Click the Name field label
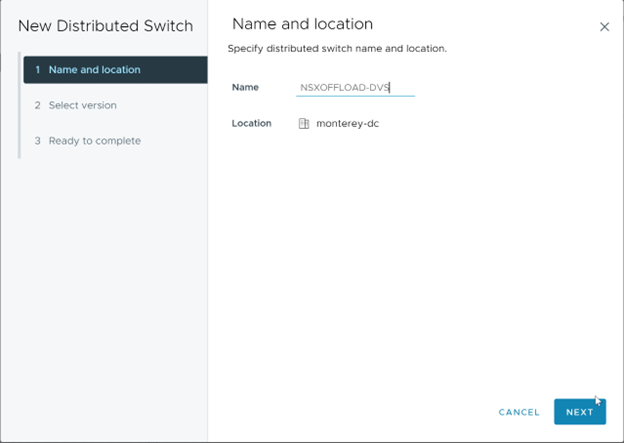This screenshot has height=443, width=624. click(245, 88)
